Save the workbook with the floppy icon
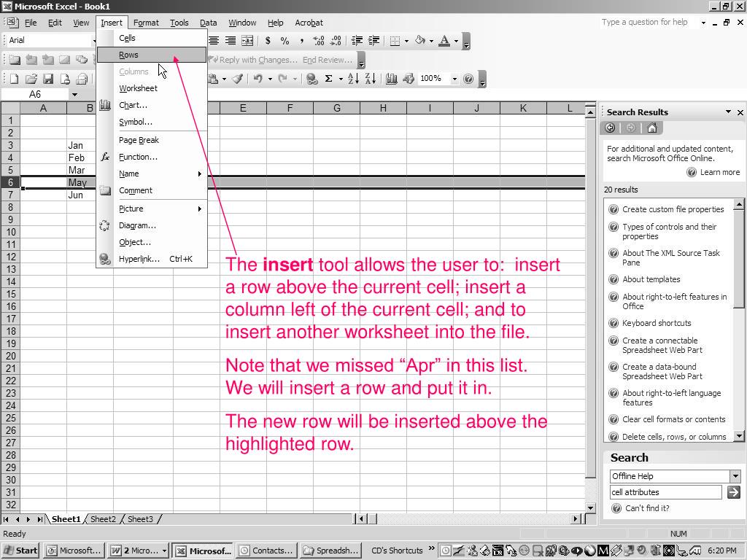This screenshot has height=560, width=747. (x=48, y=79)
